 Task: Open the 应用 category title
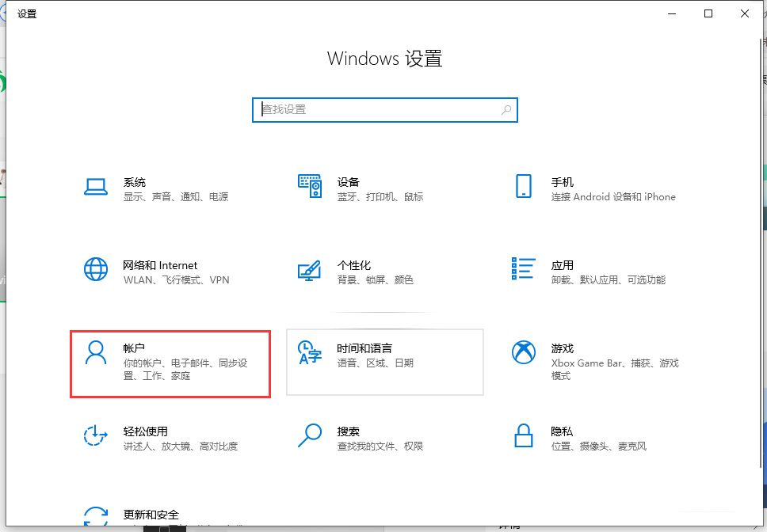562,265
